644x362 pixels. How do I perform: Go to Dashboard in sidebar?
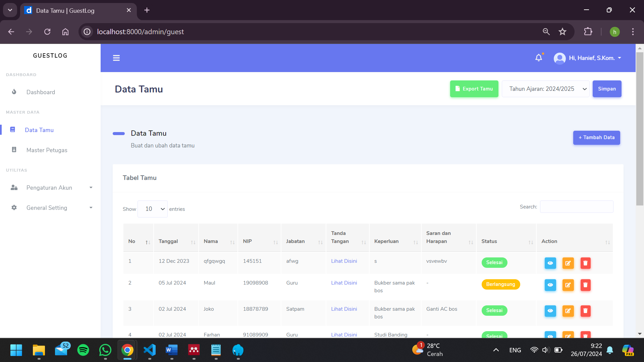click(x=41, y=92)
